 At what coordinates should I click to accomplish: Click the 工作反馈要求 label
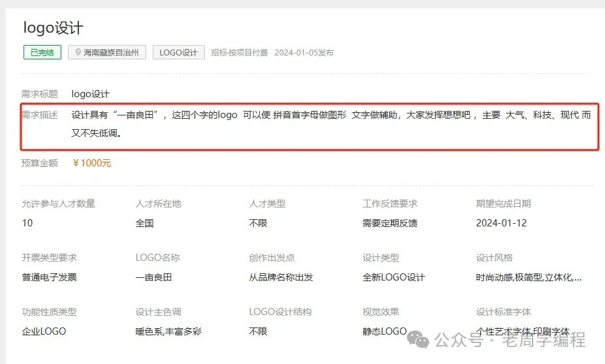tap(390, 204)
